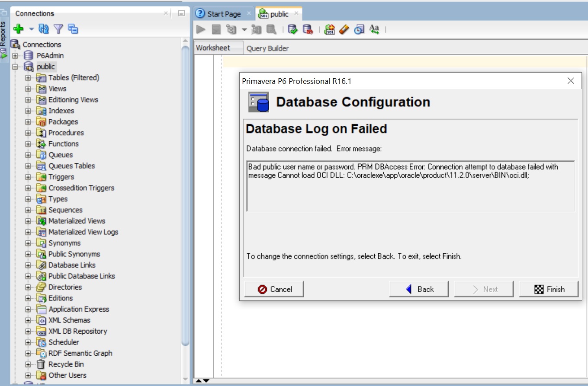Expand the Procedures node
The image size is (588, 386).
28,133
